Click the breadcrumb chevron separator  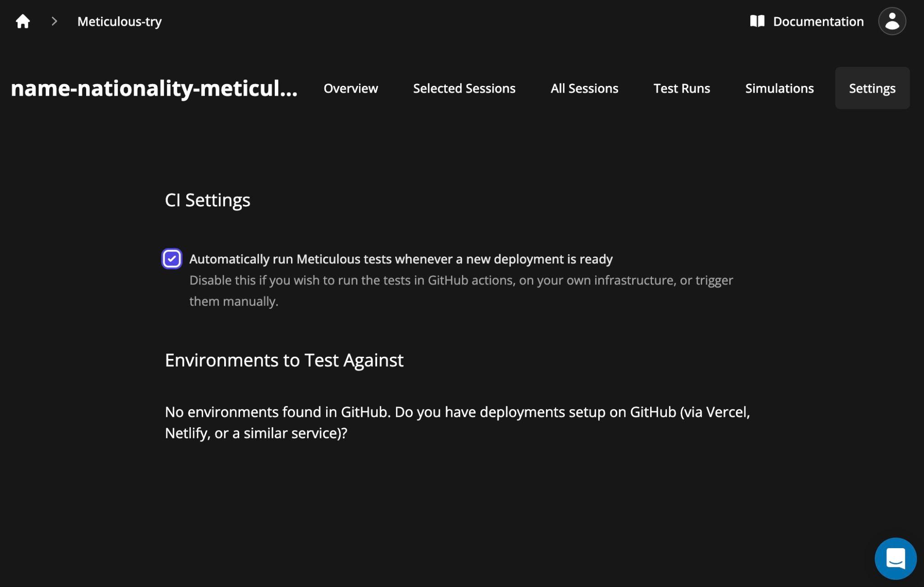tap(54, 21)
